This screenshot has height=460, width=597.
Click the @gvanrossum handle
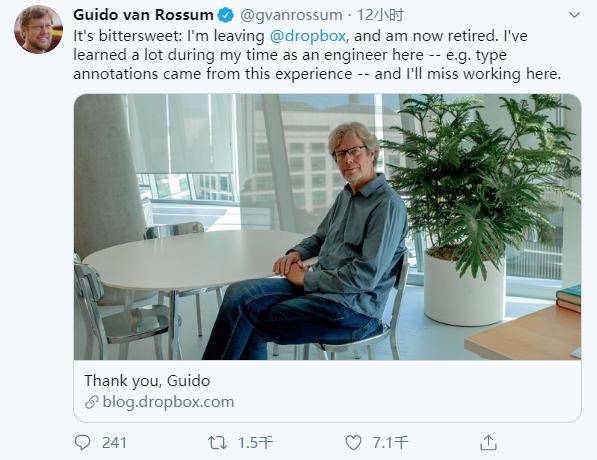click(x=291, y=15)
